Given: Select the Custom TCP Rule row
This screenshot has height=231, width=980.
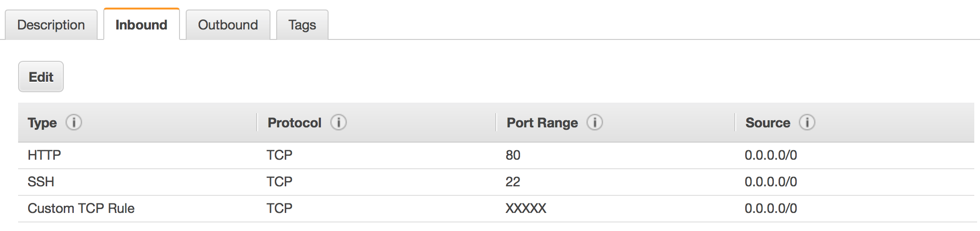Looking at the screenshot, I should 81,208.
